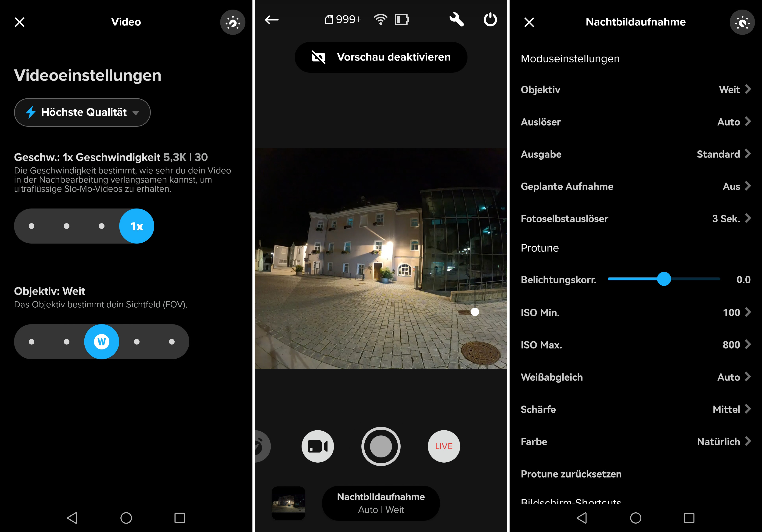The height and width of the screenshot is (532, 762).
Task: Select the W lens option
Action: point(101,341)
